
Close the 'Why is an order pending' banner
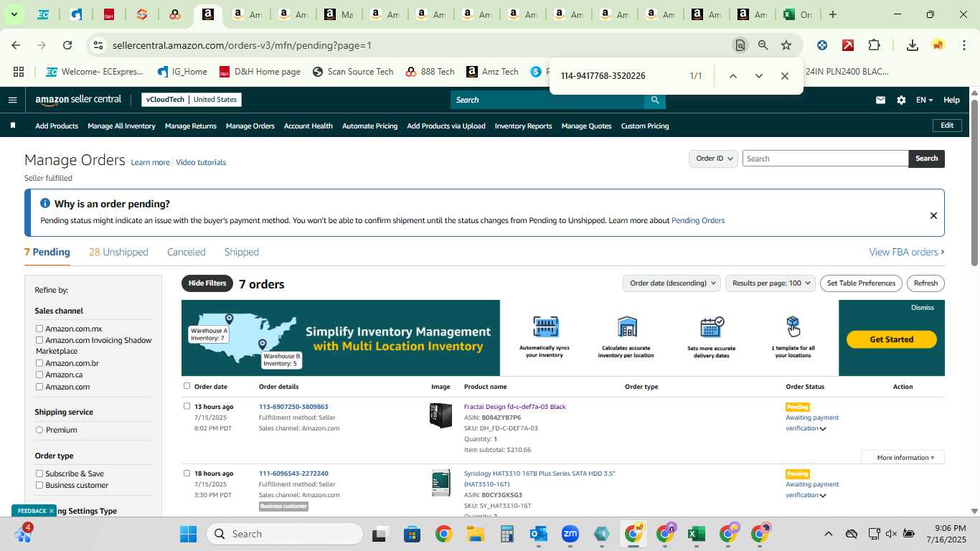tap(933, 215)
